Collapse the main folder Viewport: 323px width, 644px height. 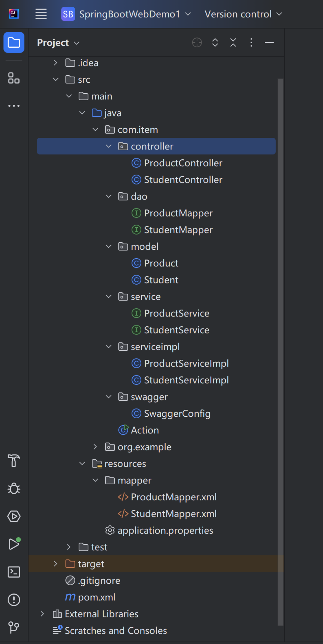[69, 96]
